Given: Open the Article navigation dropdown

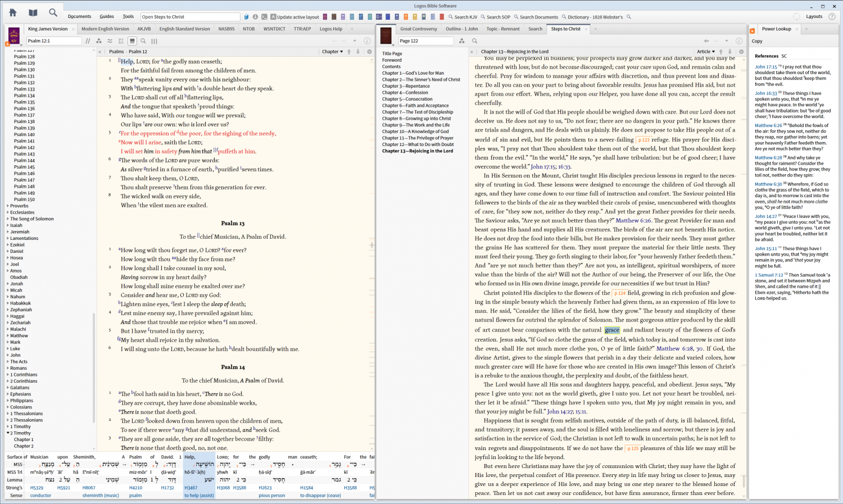Looking at the screenshot, I should tap(706, 52).
